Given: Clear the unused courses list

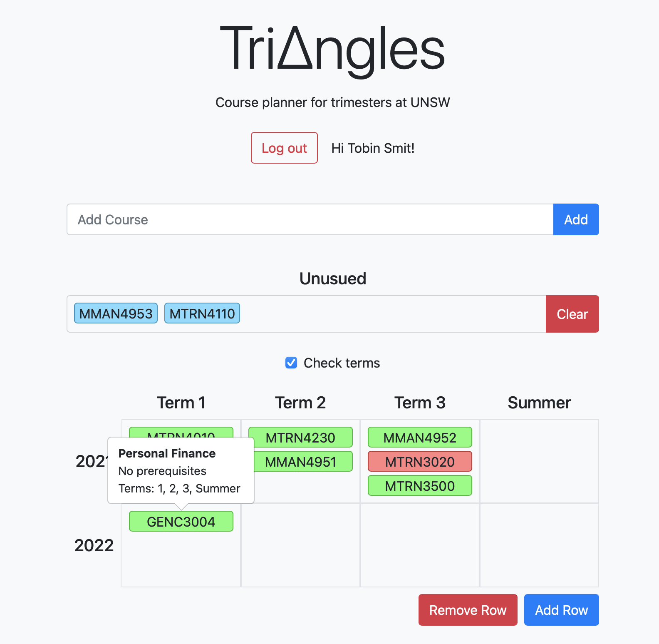Looking at the screenshot, I should click(x=572, y=314).
